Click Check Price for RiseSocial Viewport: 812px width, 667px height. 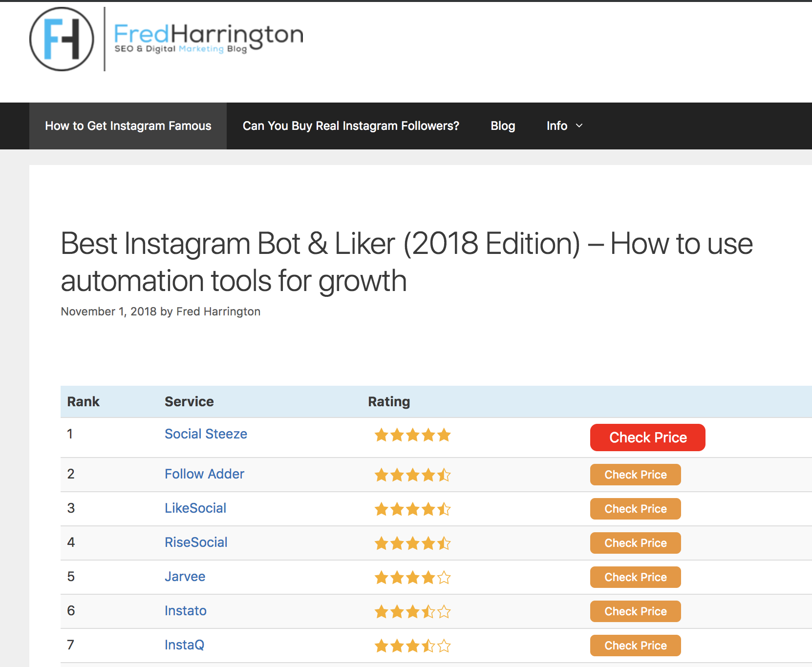[636, 543]
